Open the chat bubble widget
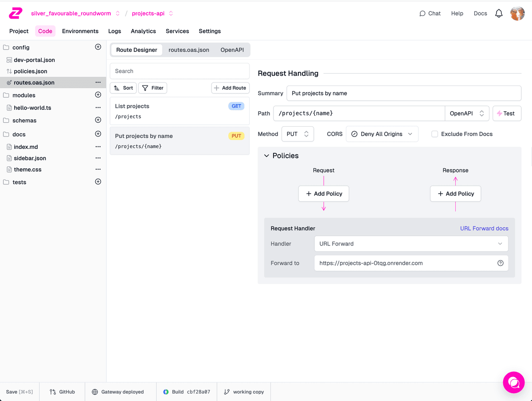Viewport: 532px width, 401px height. [x=513, y=382]
